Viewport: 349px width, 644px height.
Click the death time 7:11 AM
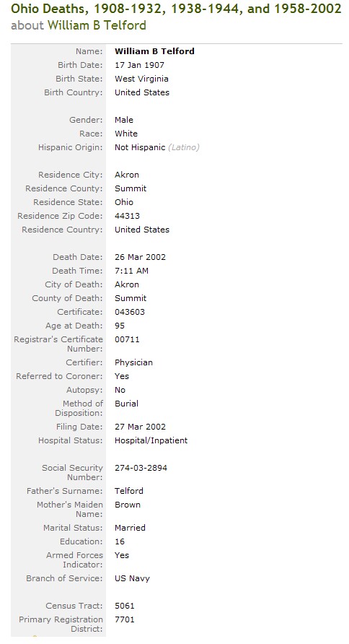pyautogui.click(x=132, y=271)
